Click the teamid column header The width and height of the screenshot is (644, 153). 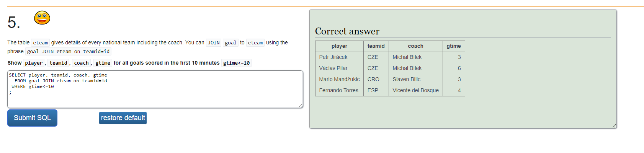pos(376,46)
